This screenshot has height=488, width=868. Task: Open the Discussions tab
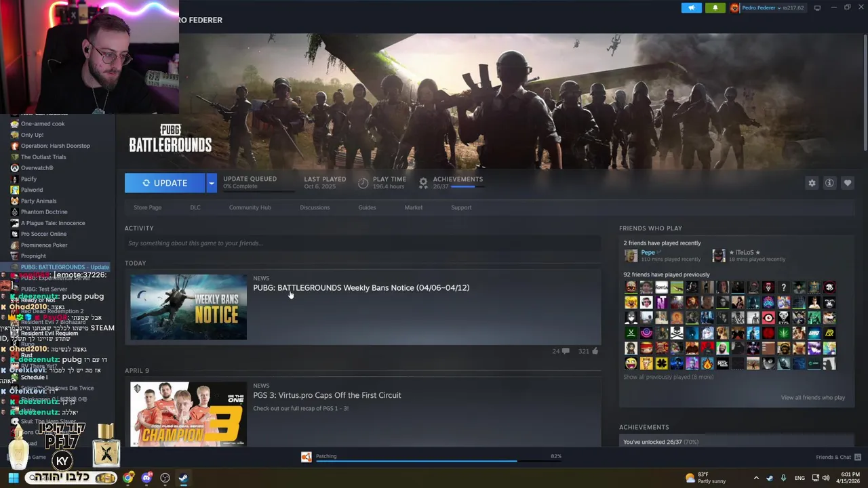[x=315, y=207]
